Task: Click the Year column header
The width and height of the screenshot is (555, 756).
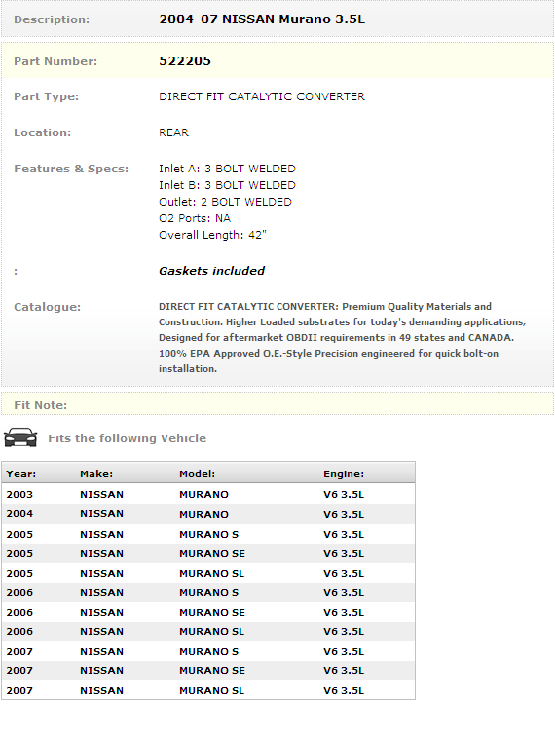Action: pos(21,473)
